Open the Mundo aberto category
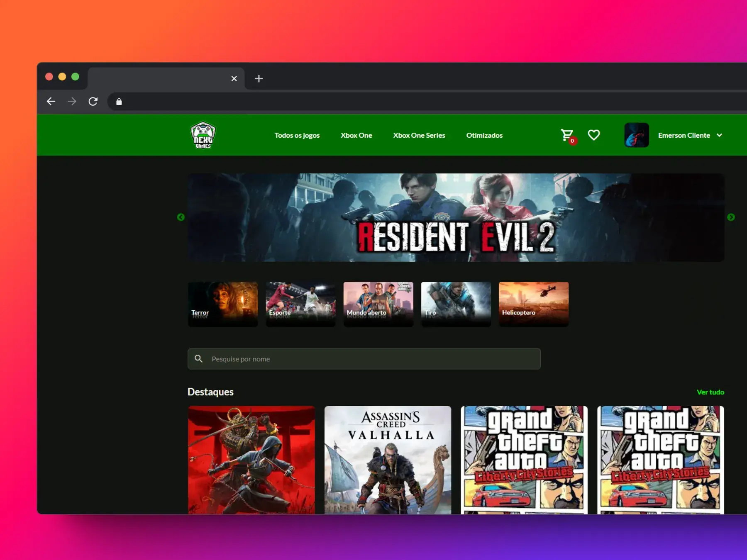Image resolution: width=747 pixels, height=560 pixels. [x=378, y=304]
